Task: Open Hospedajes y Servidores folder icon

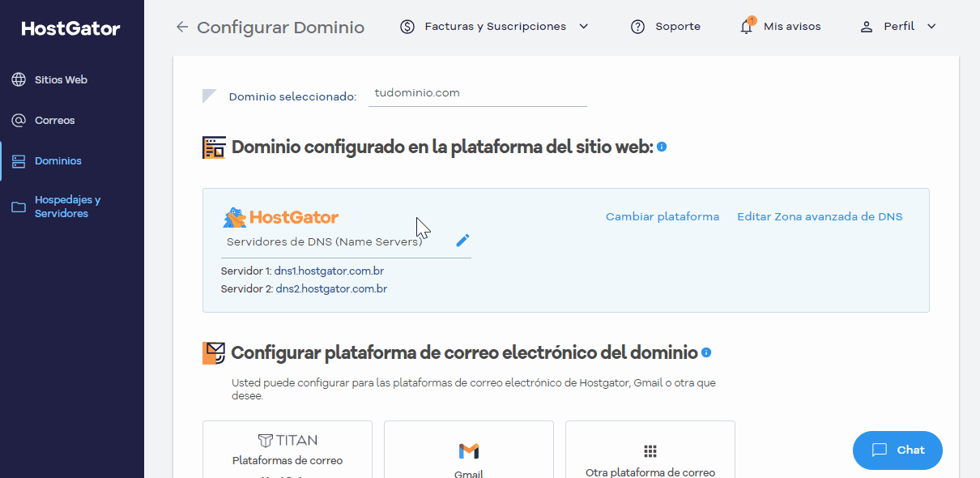Action: pyautogui.click(x=19, y=207)
